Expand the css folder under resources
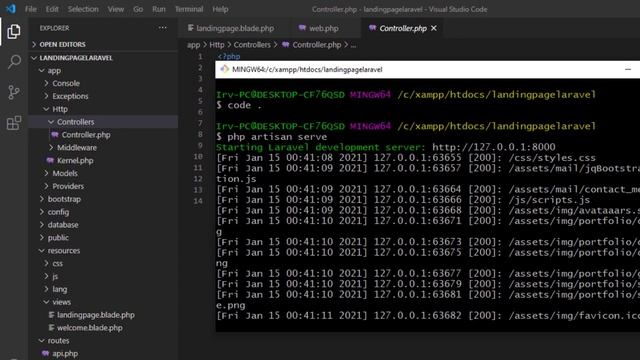Viewport: 640px width, 360px height. (103, 263)
